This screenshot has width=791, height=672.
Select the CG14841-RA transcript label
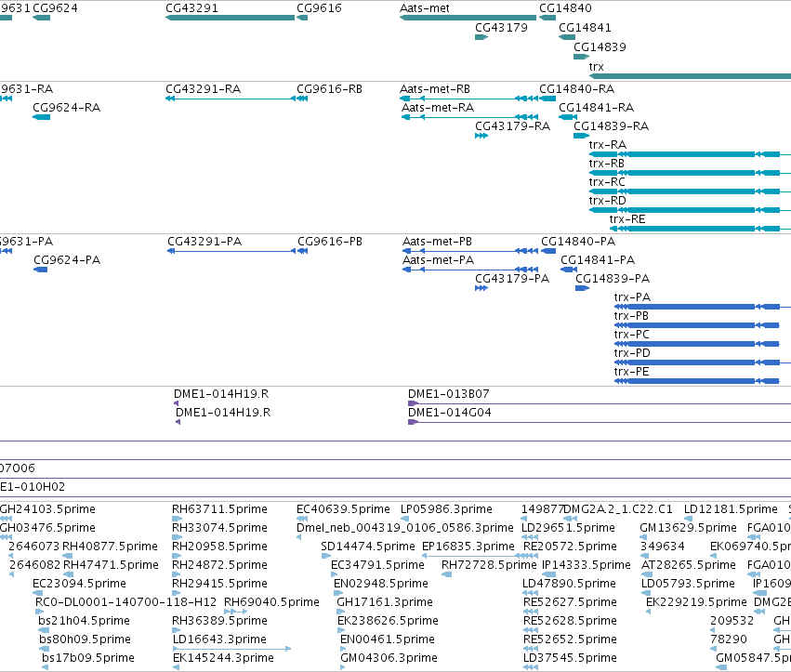(597, 108)
